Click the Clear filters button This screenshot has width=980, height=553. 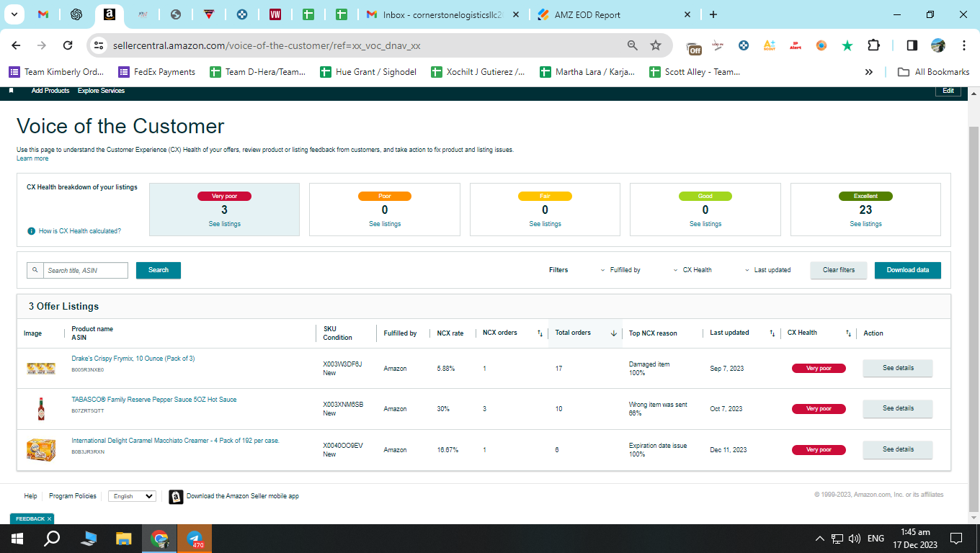tap(839, 270)
